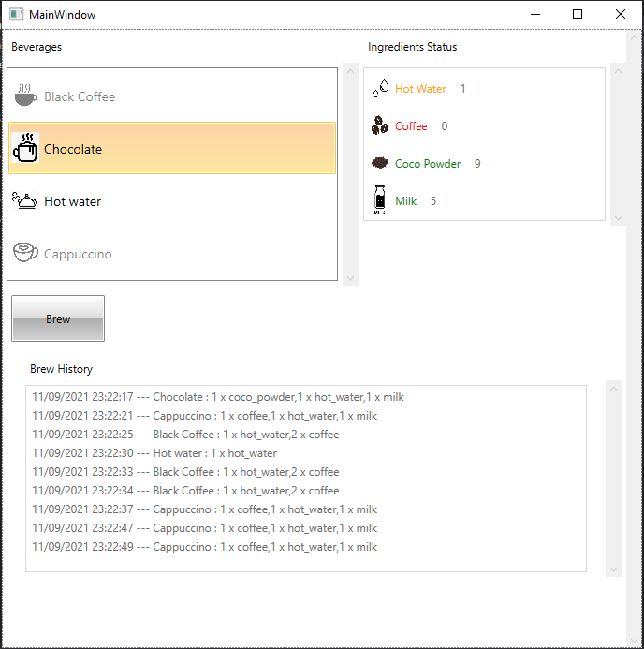Click the Milk bottle icon
The height and width of the screenshot is (649, 644).
tap(380, 199)
